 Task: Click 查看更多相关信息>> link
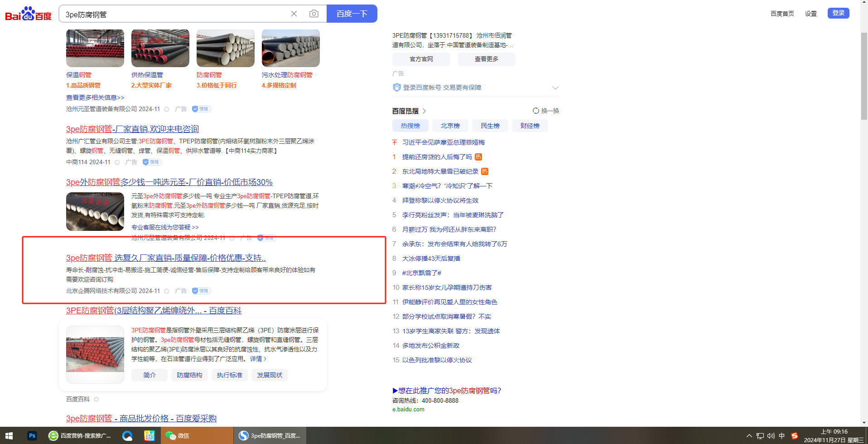point(95,98)
